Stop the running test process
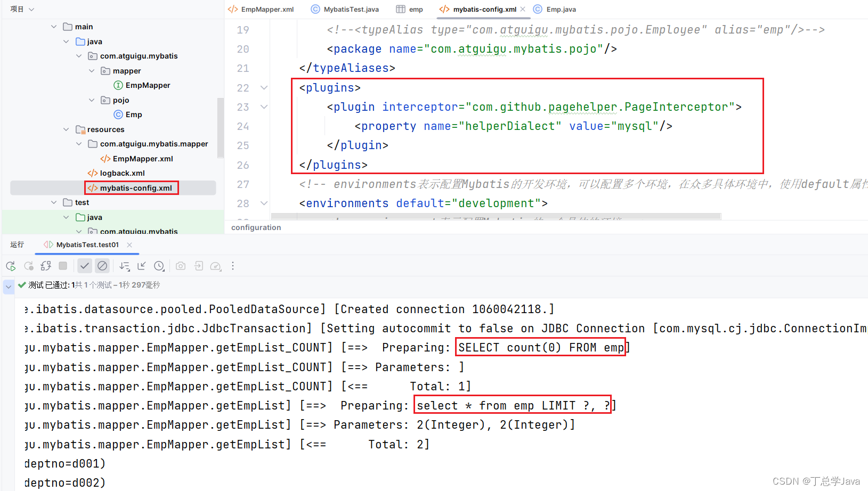 [63, 266]
